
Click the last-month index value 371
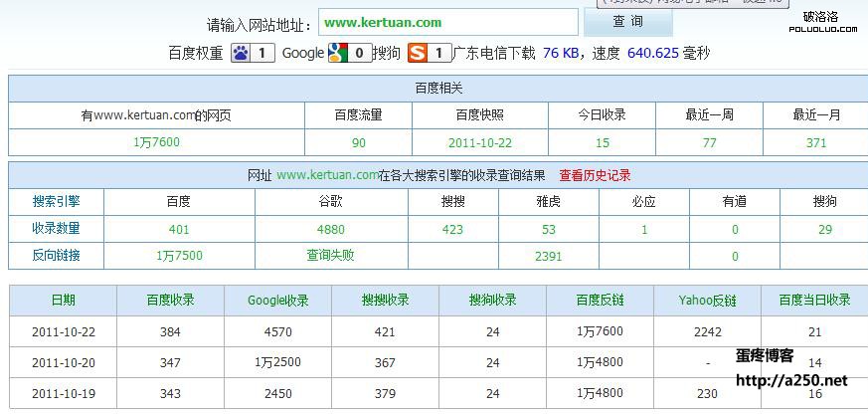pyautogui.click(x=815, y=142)
